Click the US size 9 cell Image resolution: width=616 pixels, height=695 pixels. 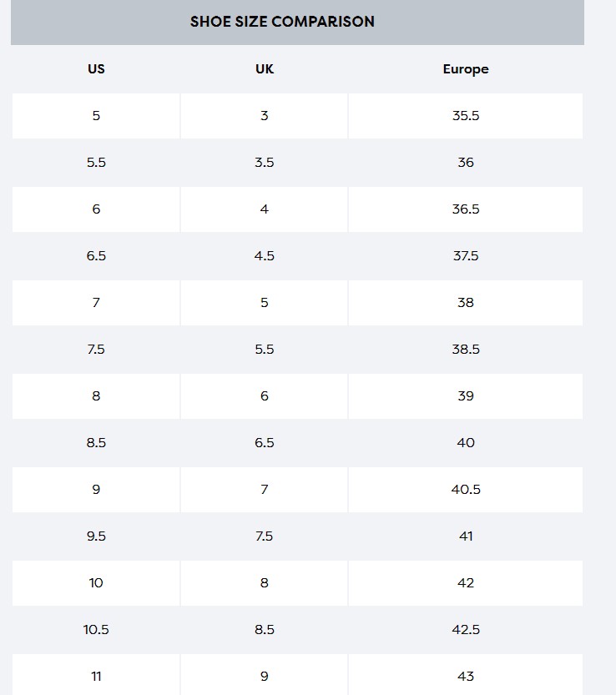96,490
